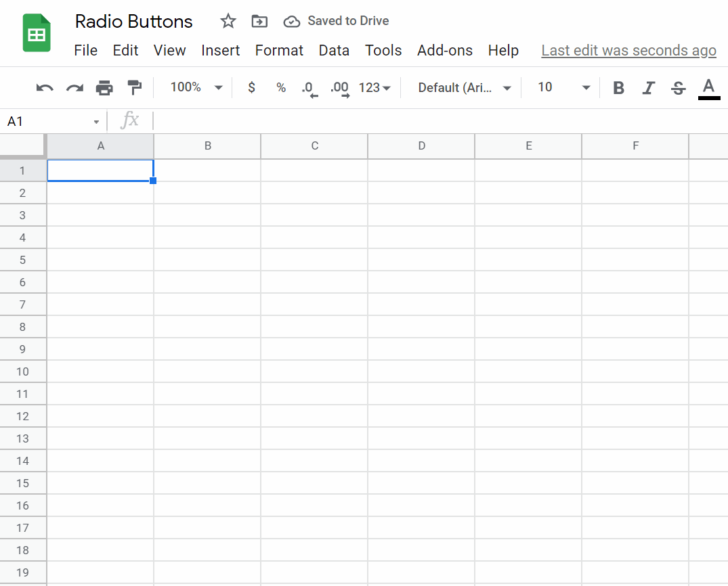Open the Data menu
The height and width of the screenshot is (586, 728).
coord(334,50)
